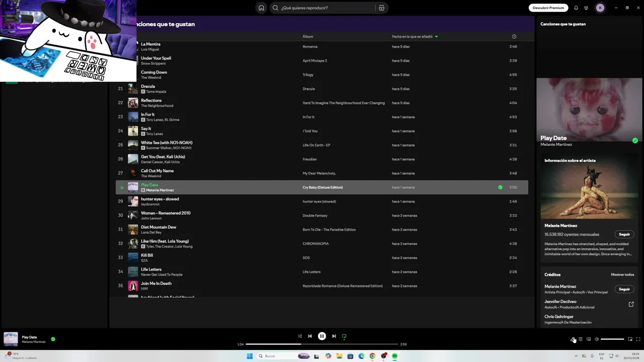Click Seguir next to Melanie Martinez in credits
Viewport: 644px width, 362px height.
point(624,289)
